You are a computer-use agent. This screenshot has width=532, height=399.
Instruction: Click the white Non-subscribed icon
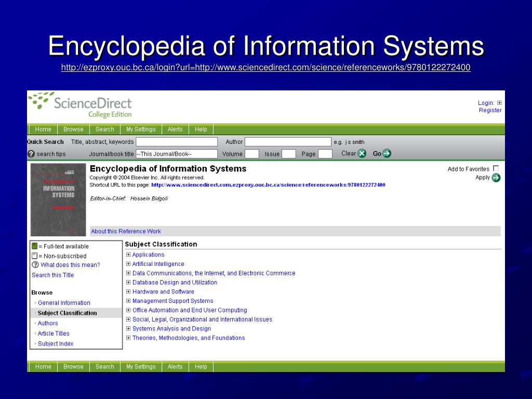[34, 256]
